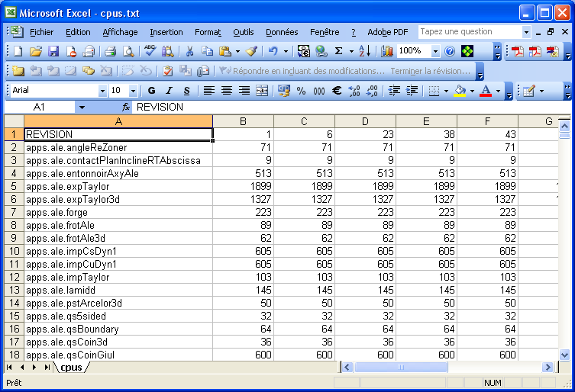Click the vertical scroll down arrow
The width and height of the screenshot is (575, 392).
point(565,355)
